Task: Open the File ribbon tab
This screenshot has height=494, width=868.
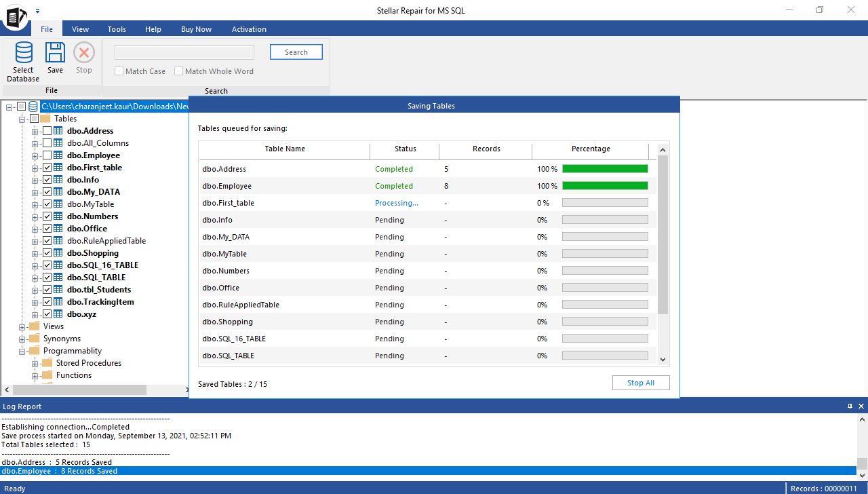Action: click(47, 29)
